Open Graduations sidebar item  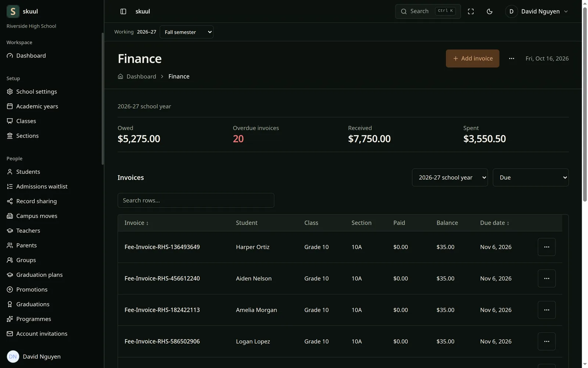click(51, 304)
